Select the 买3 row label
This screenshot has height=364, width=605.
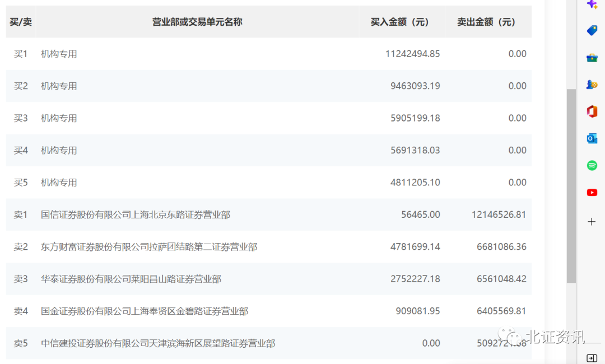[21, 118]
